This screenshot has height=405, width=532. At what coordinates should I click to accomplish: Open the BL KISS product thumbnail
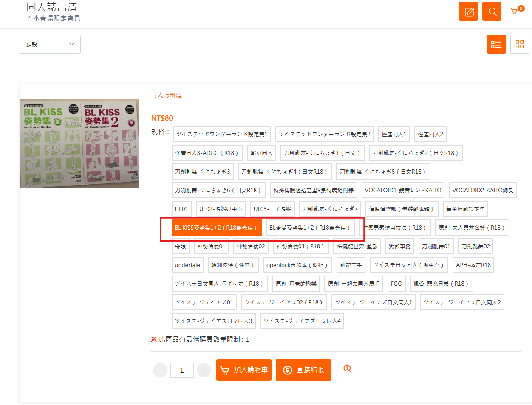click(79, 144)
